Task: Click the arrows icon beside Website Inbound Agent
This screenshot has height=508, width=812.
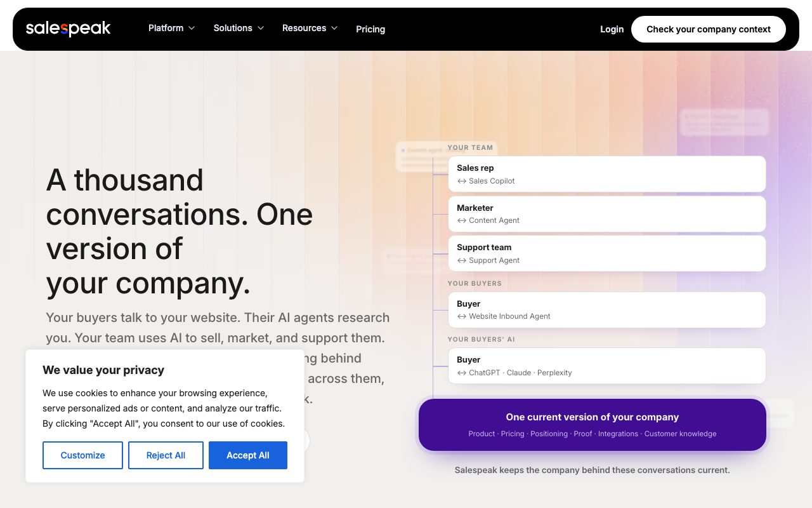Action: [462, 317]
